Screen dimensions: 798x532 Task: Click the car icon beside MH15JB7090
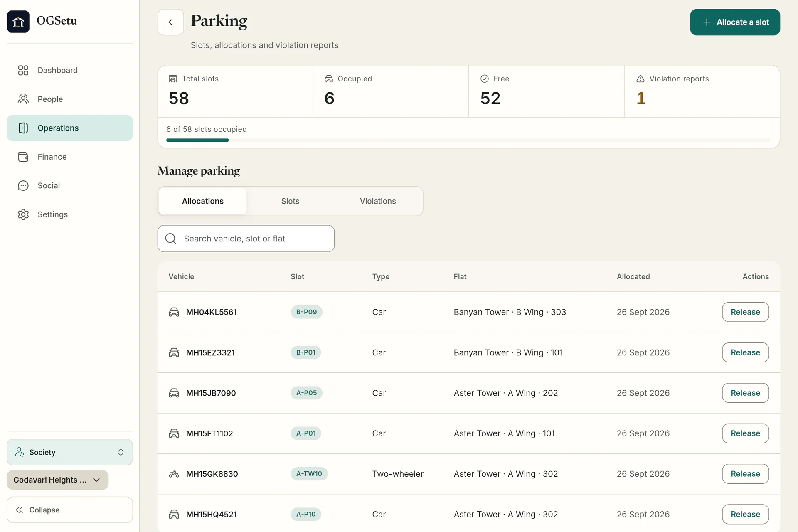pyautogui.click(x=174, y=393)
